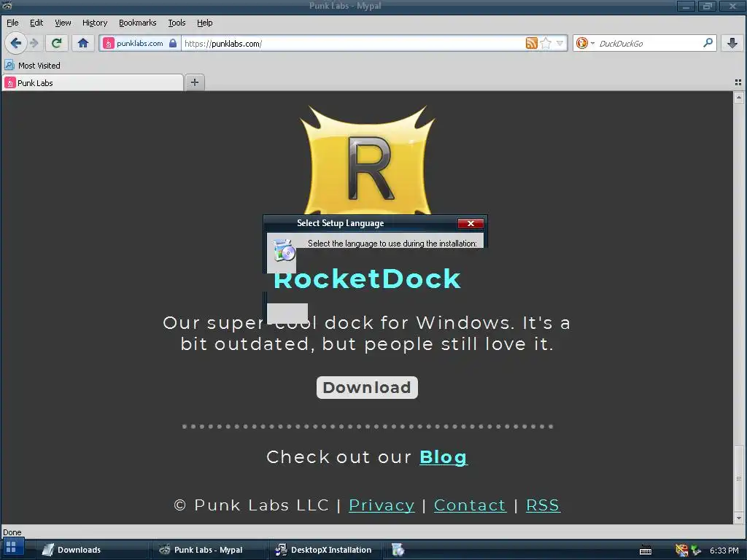Click the setup disc icon in the dialog

[x=284, y=250]
